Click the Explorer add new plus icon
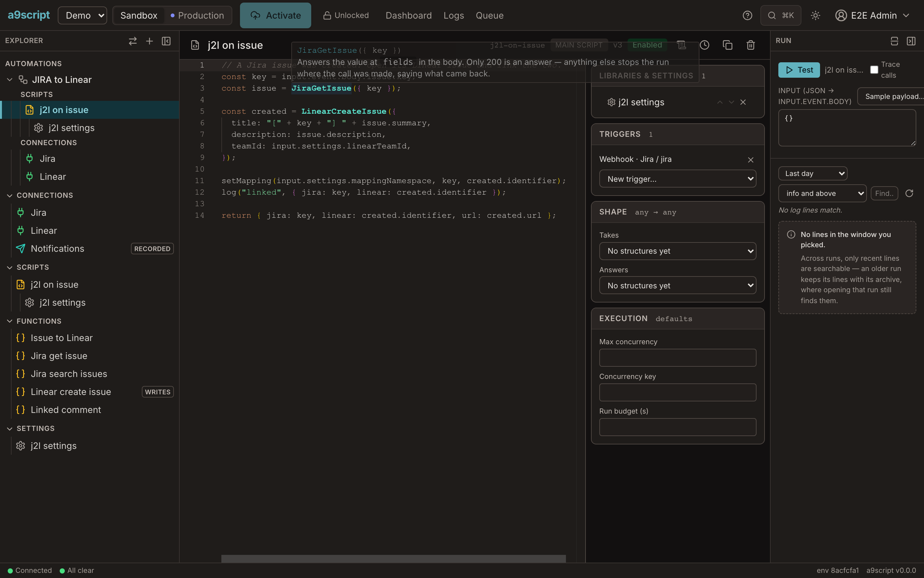Screen dimensions: 924x578 point(149,41)
